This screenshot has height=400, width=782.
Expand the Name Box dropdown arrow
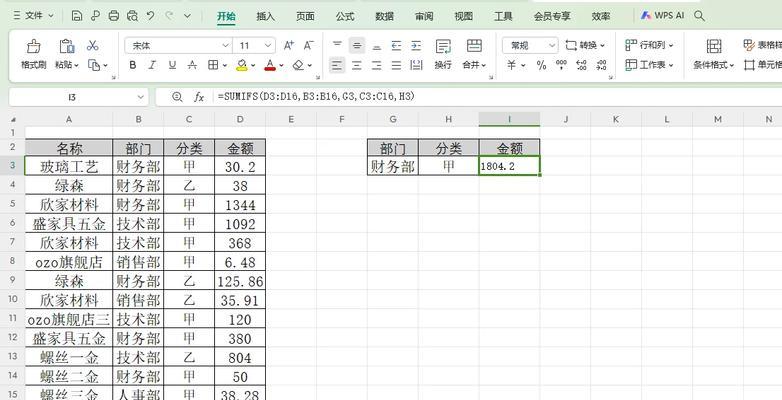click(x=141, y=97)
